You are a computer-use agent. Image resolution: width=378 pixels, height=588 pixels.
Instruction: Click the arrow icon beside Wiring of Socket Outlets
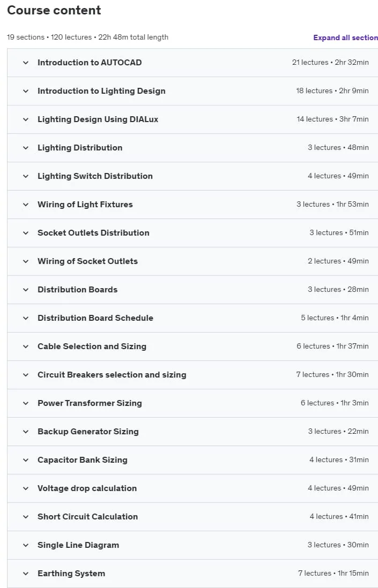click(x=26, y=261)
